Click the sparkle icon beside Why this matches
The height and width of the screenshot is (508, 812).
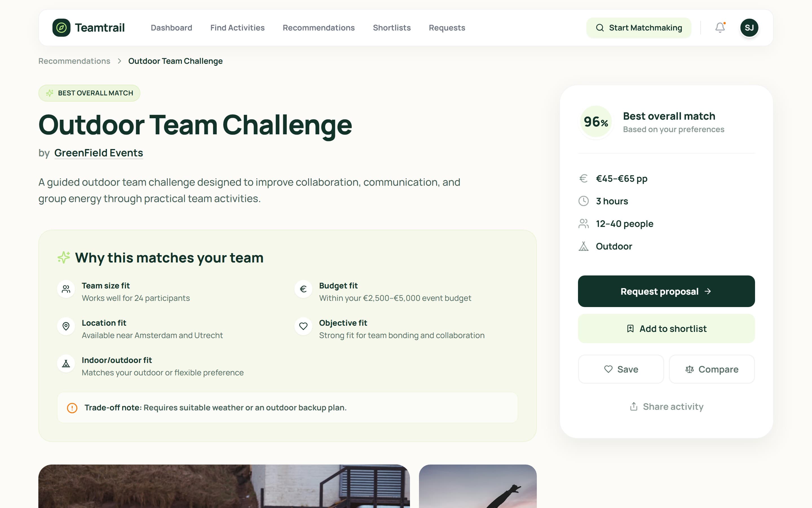tap(64, 258)
